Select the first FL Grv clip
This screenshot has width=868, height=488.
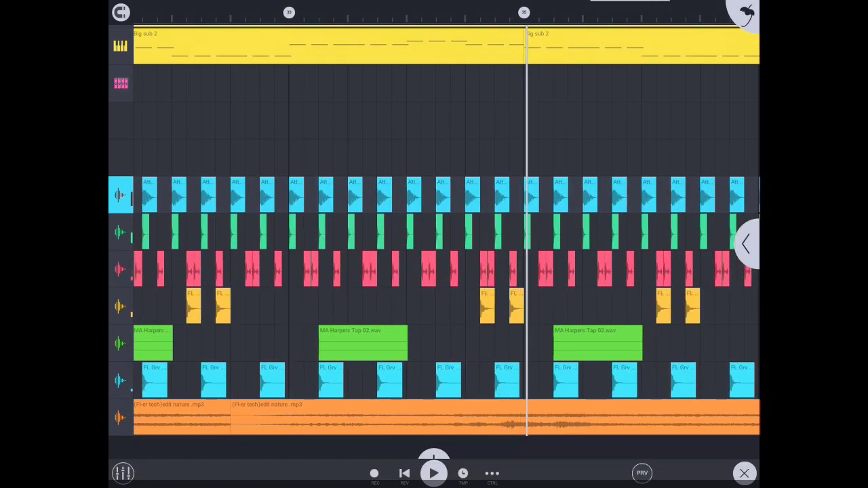pos(155,380)
